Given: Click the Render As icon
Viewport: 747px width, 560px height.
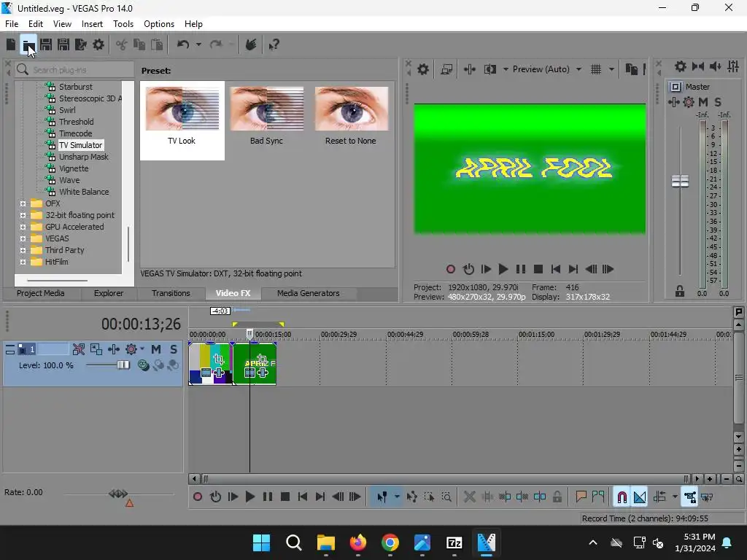Looking at the screenshot, I should (x=81, y=44).
